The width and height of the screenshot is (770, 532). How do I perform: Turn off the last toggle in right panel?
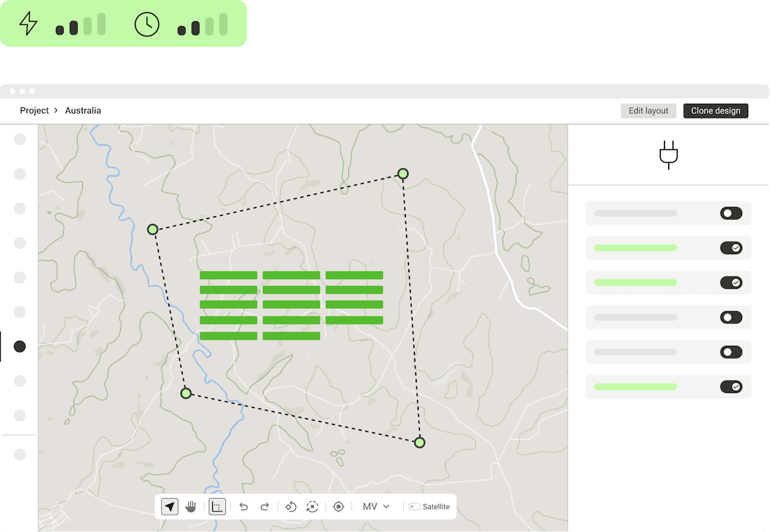[x=731, y=386]
